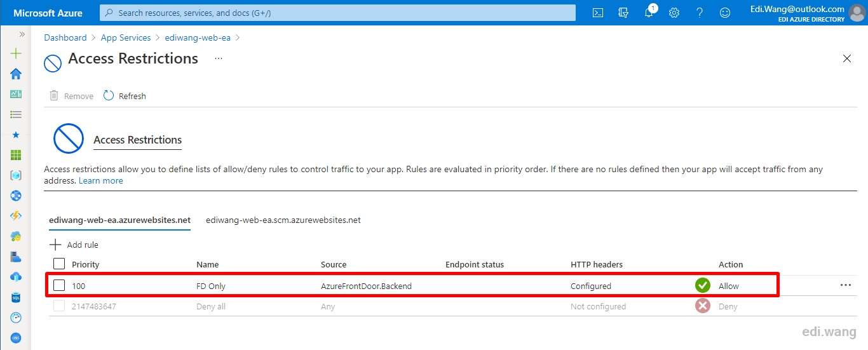Click the Refresh toolbar button
Viewport: 868px width, 350px height.
(125, 96)
